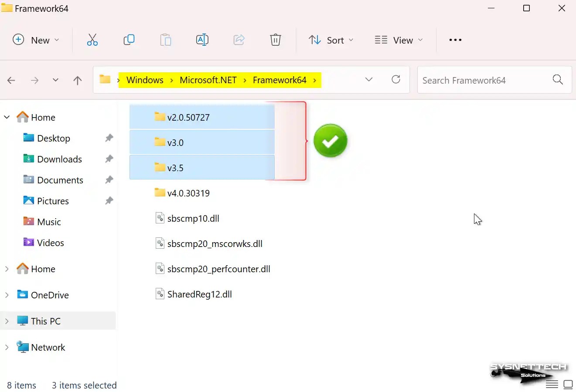Expand the second Home tree node
Screen dimensions: 576x392
coord(7,269)
